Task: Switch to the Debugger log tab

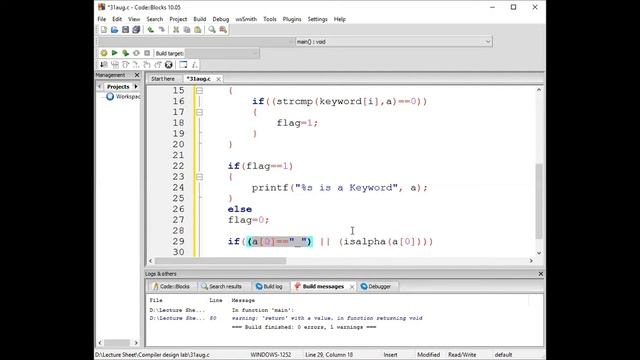Action: pos(376,287)
